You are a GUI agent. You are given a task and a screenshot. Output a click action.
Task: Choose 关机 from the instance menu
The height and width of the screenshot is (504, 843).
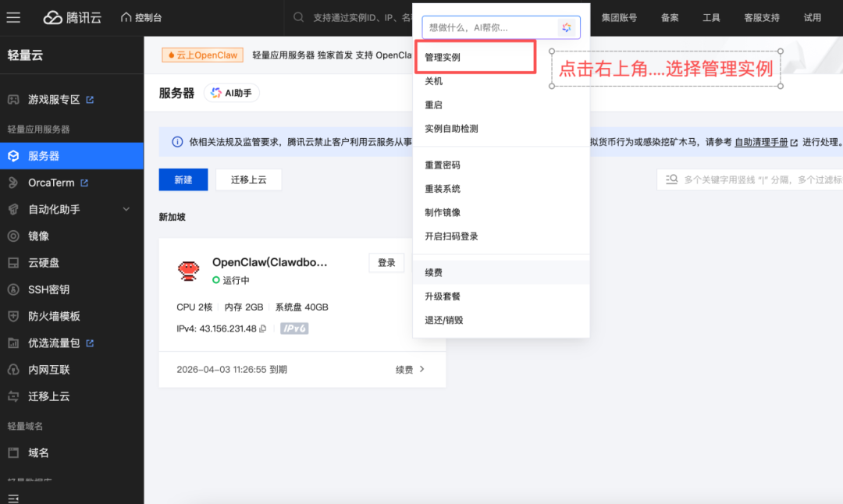(500, 81)
